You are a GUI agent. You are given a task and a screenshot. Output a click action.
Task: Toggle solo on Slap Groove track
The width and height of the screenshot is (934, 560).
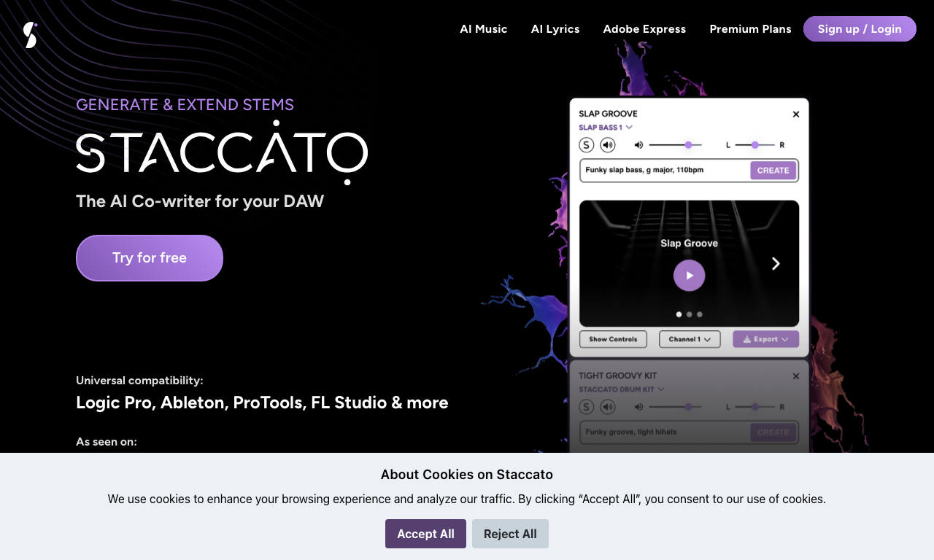(x=587, y=145)
